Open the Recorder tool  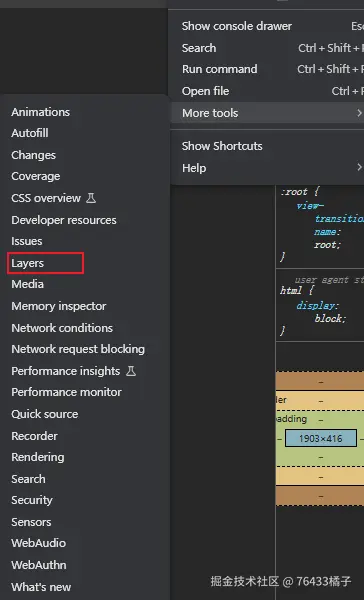coord(34,436)
